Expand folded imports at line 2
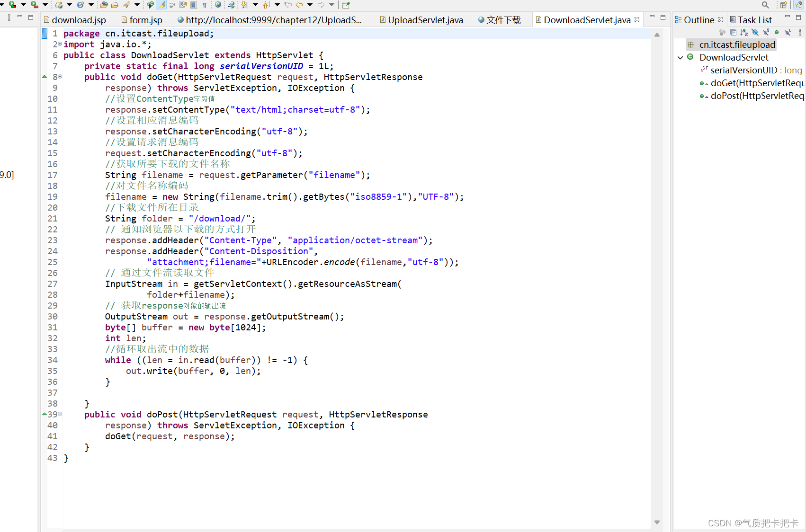The width and height of the screenshot is (806, 532). [x=60, y=44]
